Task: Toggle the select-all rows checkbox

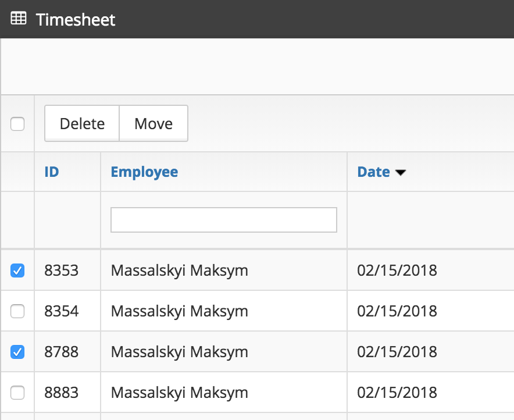Action: [x=17, y=124]
